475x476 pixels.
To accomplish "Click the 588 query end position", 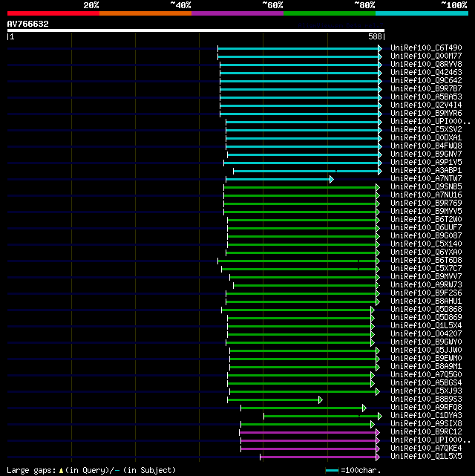I will click(375, 36).
